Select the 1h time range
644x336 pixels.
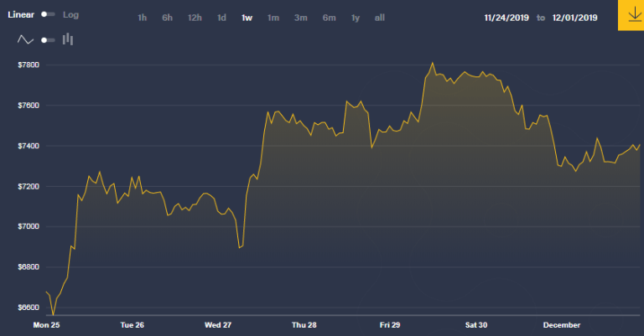coord(142,18)
